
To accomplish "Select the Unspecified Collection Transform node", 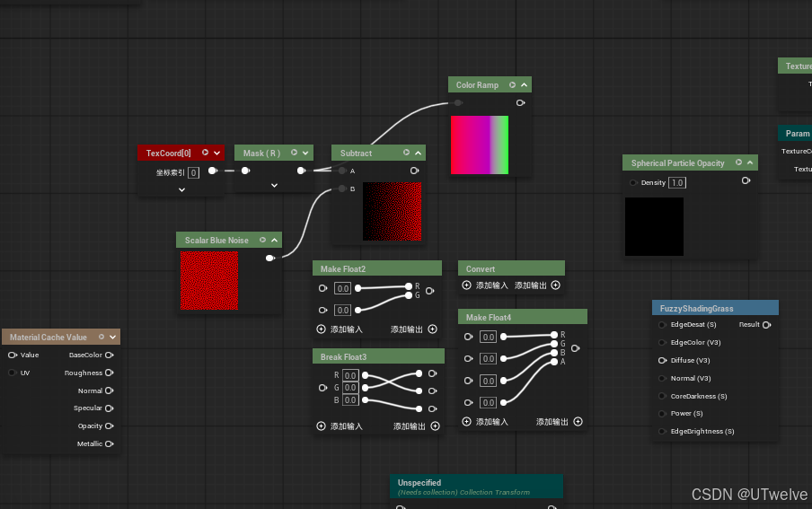I will [x=476, y=487].
